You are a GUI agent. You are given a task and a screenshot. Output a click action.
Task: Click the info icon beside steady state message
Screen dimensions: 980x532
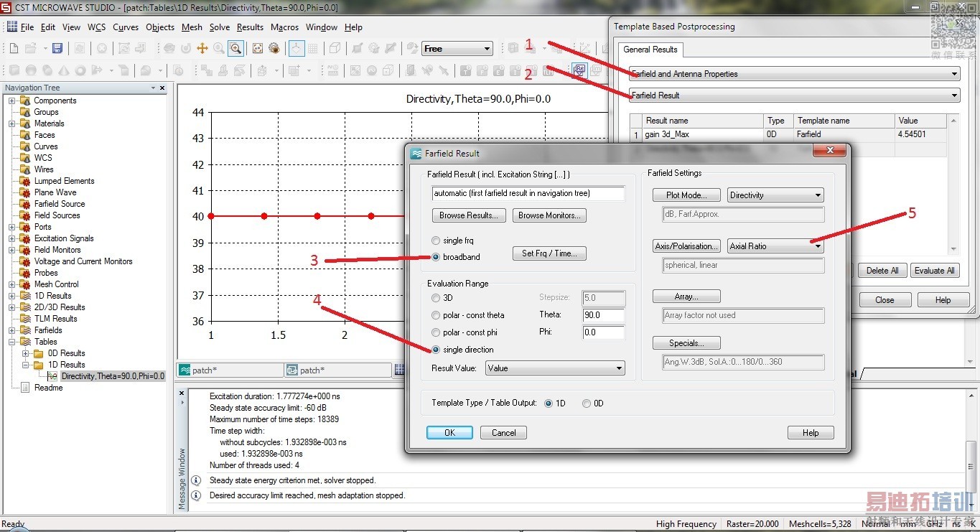coord(196,480)
